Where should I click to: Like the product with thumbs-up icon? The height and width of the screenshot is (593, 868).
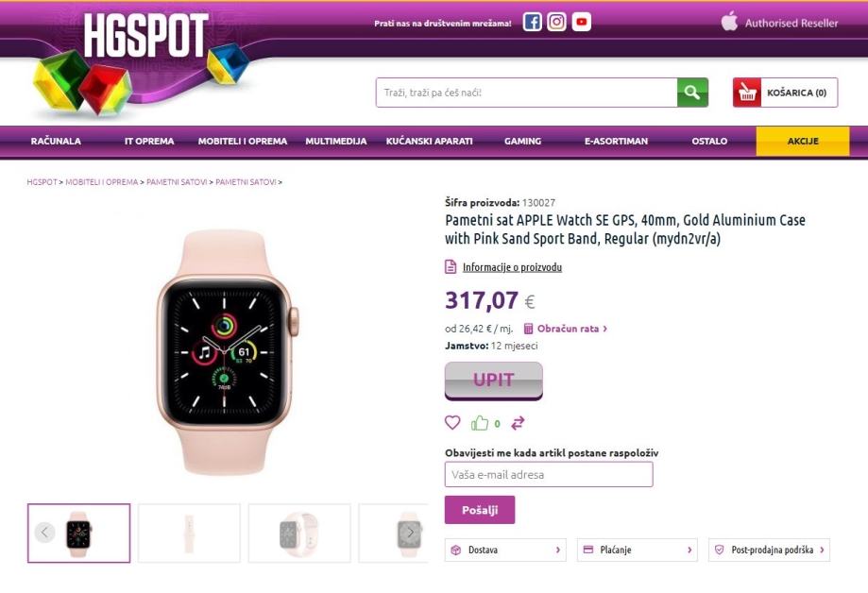[480, 423]
